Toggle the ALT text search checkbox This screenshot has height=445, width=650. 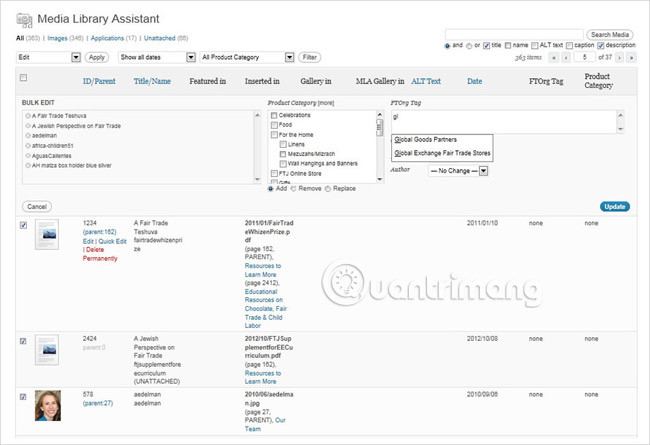pos(535,45)
